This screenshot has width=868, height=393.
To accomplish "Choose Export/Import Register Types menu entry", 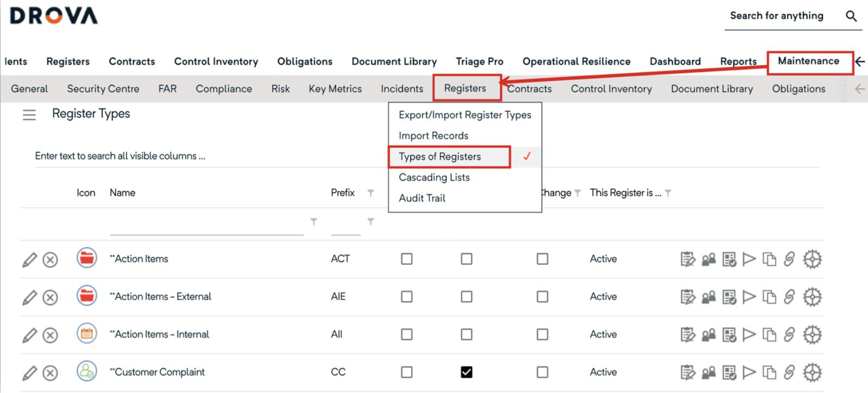I will (x=464, y=115).
